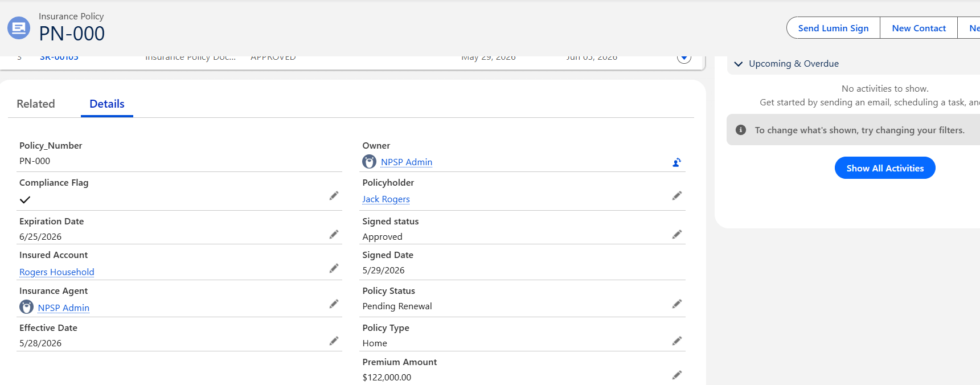Click the Signed status value Approved
Screen dimensions: 980x385
click(x=383, y=237)
